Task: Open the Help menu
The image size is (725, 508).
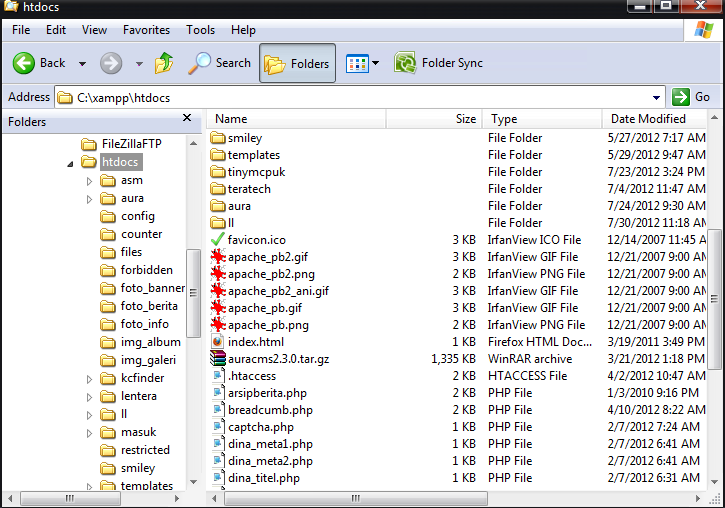Action: point(243,30)
